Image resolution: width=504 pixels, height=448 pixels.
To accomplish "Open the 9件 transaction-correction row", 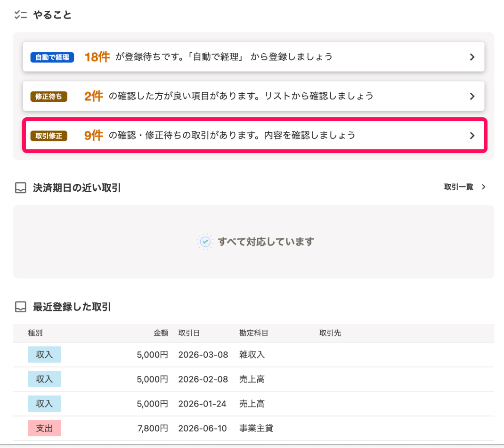I will coord(254,135).
